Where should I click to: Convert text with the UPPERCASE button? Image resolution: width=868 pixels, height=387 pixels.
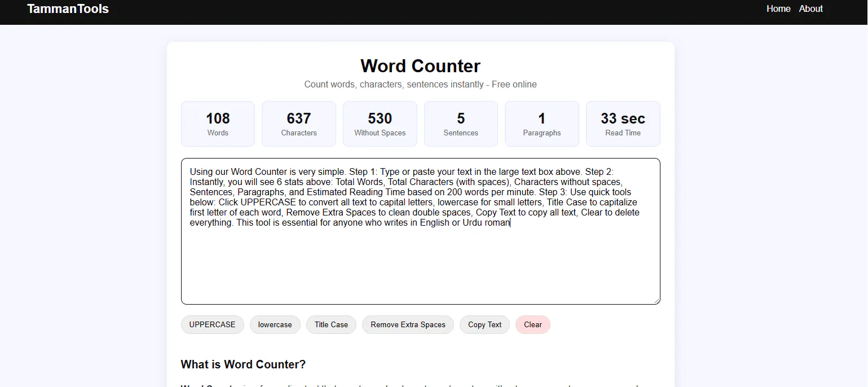click(x=212, y=324)
